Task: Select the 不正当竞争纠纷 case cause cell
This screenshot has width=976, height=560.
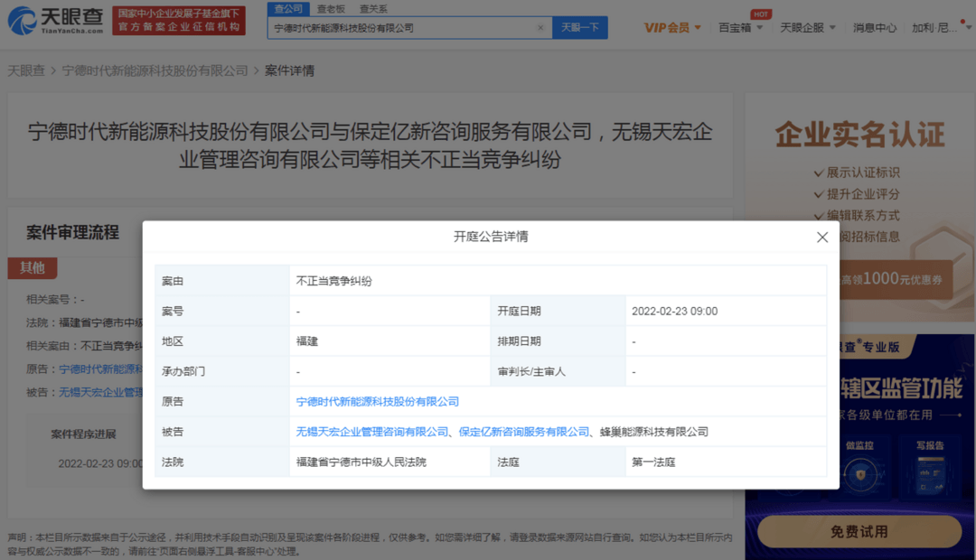Action: [x=558, y=281]
